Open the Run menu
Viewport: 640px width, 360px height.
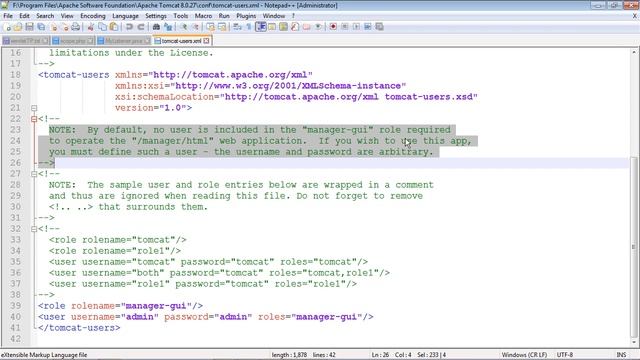(x=224, y=16)
